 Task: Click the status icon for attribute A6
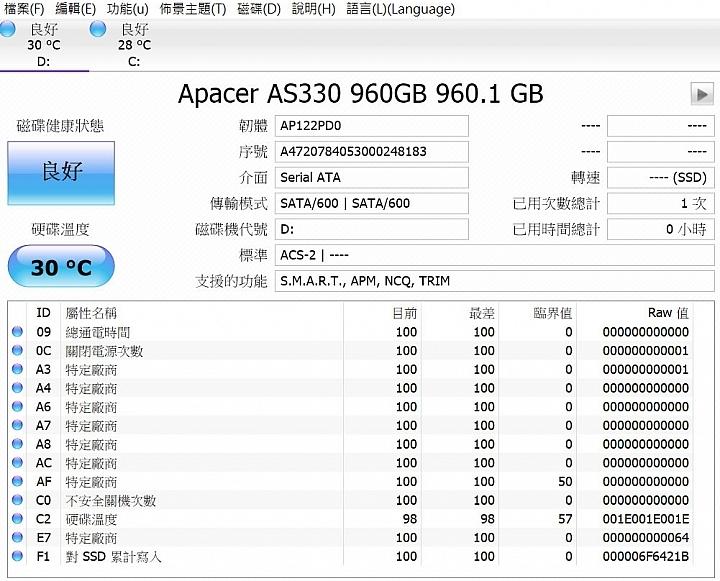coord(17,406)
